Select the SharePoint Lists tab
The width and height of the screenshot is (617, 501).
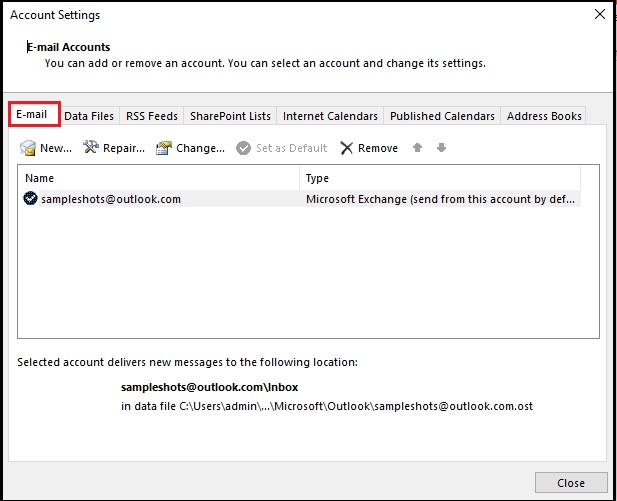[x=230, y=116]
